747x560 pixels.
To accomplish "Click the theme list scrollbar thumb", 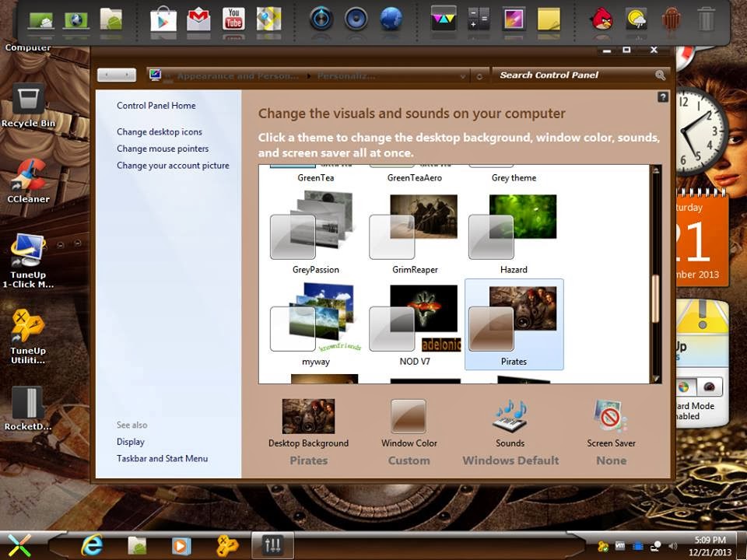I will tap(656, 299).
